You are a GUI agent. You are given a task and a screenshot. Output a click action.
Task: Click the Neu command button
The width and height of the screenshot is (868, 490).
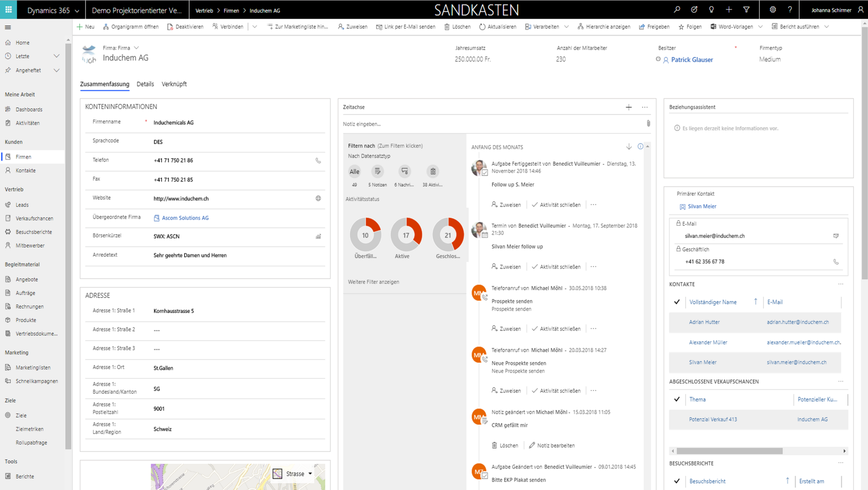pos(86,27)
